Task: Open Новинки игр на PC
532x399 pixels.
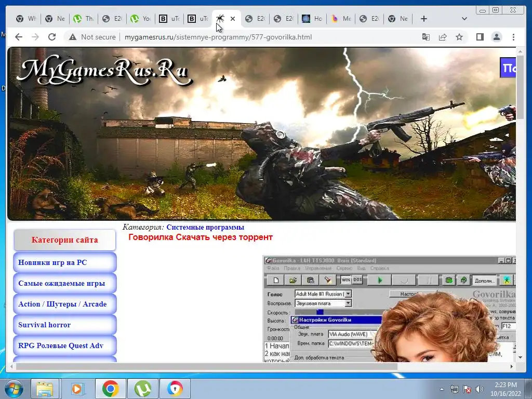Action: pos(64,262)
